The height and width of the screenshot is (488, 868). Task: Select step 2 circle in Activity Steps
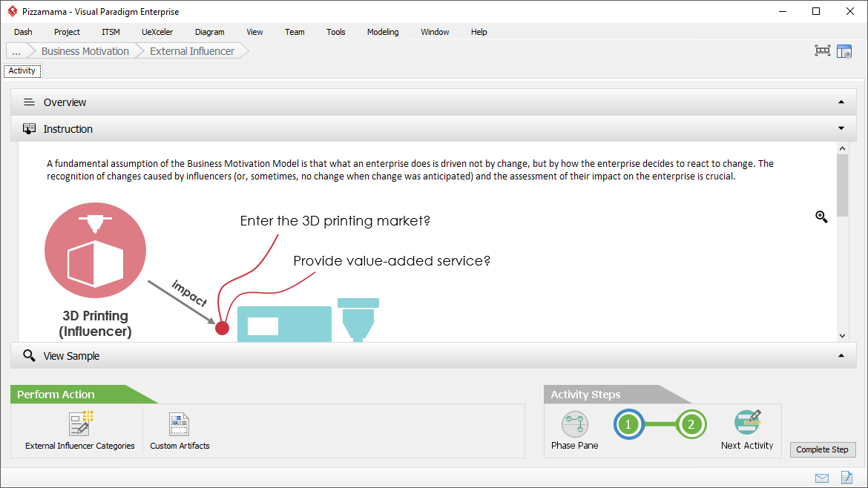coord(691,425)
